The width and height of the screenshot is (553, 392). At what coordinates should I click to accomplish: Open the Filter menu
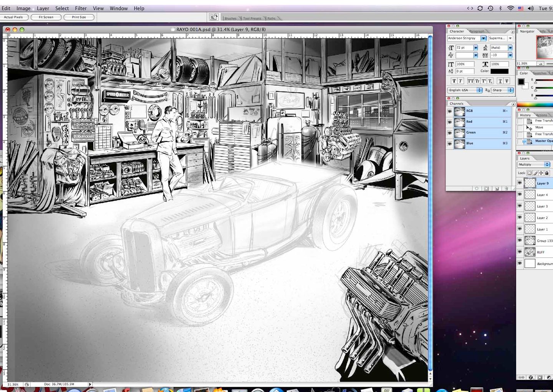[x=81, y=8]
